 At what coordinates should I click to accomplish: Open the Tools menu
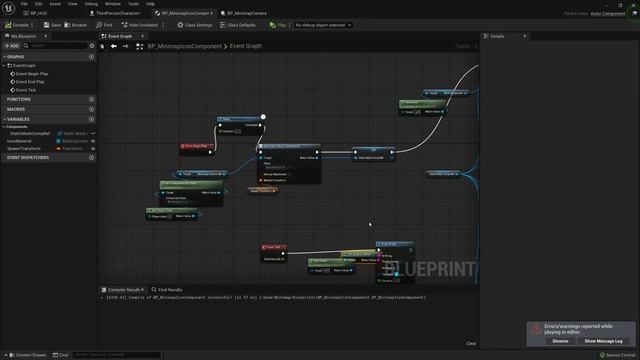pyautogui.click(x=133, y=4)
